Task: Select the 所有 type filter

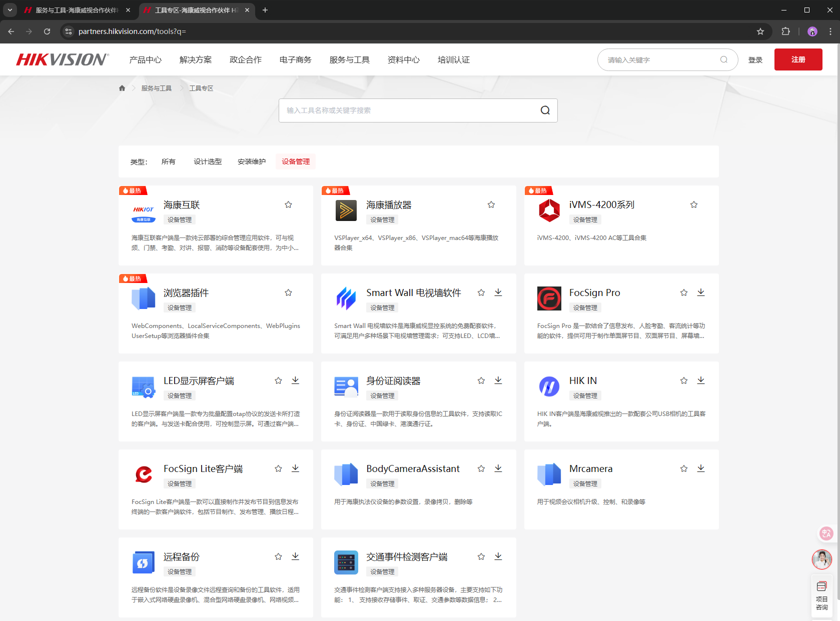Action: [169, 161]
